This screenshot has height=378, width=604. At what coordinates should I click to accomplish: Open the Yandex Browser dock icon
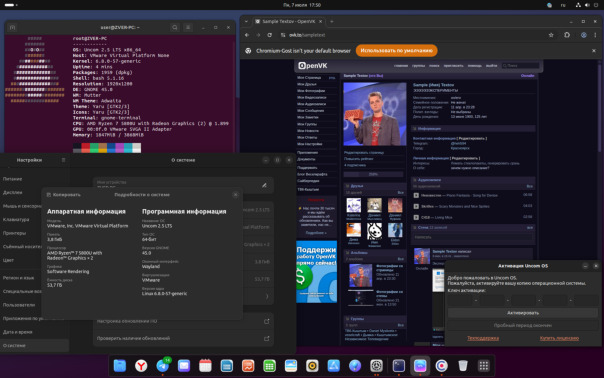(x=141, y=365)
